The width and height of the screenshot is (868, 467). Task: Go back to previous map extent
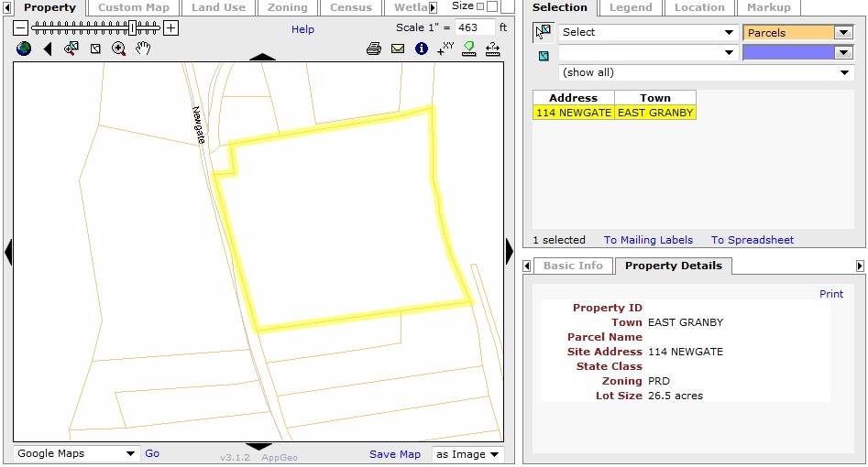(x=48, y=49)
